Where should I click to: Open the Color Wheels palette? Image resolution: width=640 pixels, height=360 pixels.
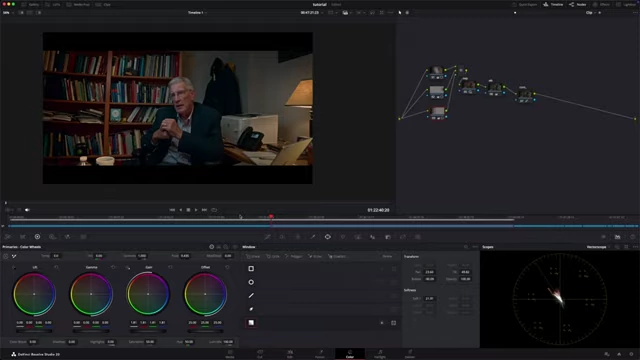point(37,237)
